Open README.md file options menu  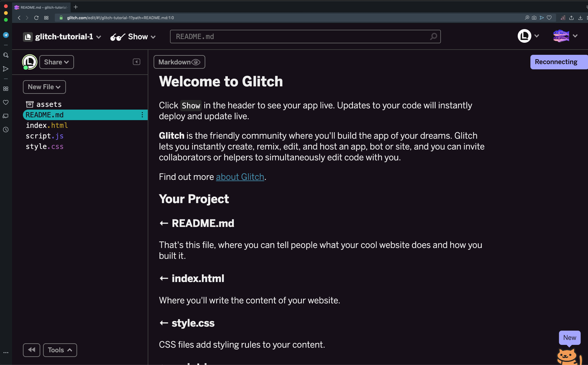[x=142, y=115]
